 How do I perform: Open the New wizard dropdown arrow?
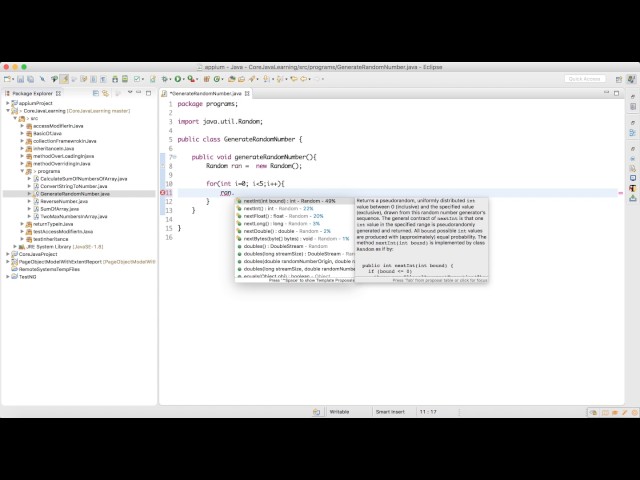point(13,79)
